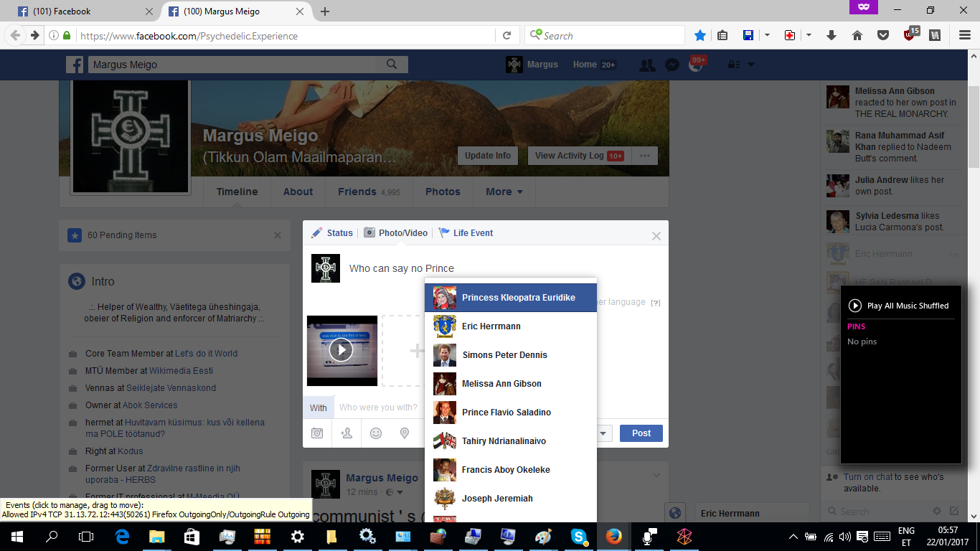Click the Pocket icon in toolbar
The image size is (980, 551).
[883, 35]
